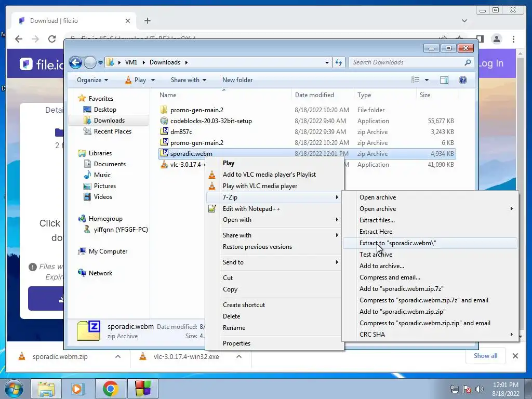
Task: Click the Network icon in sidebar
Action: (x=82, y=273)
